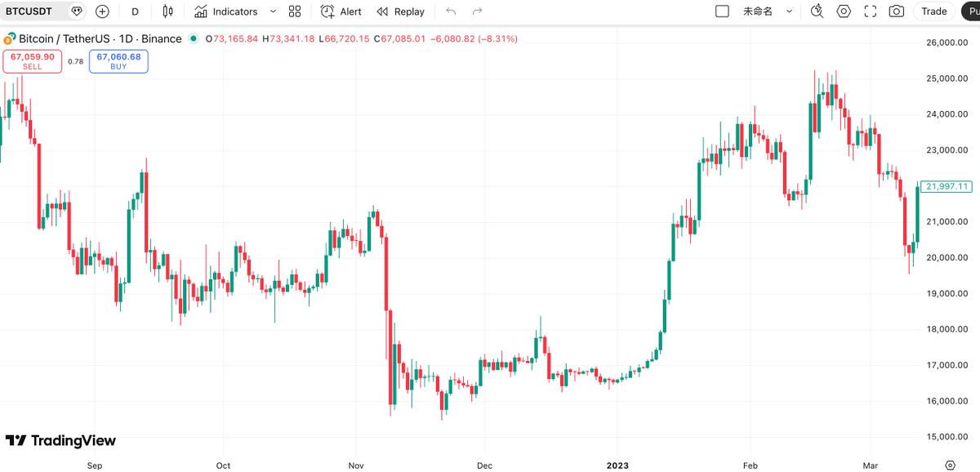Click the green market status dot

point(193,38)
